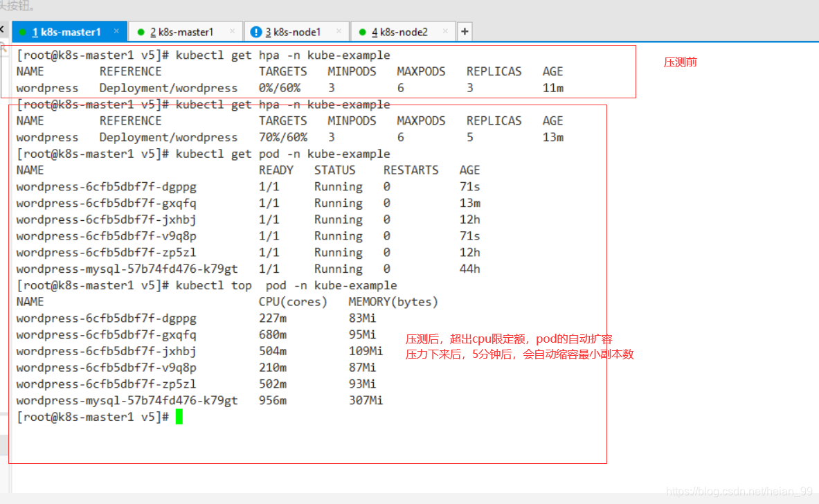Click the MEMORY(bytes) column header

tap(393, 302)
